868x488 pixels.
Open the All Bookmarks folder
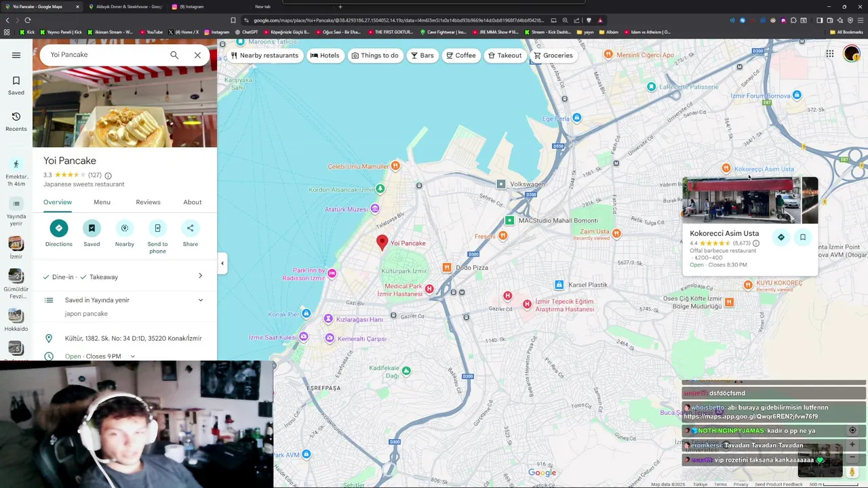pyautogui.click(x=846, y=32)
